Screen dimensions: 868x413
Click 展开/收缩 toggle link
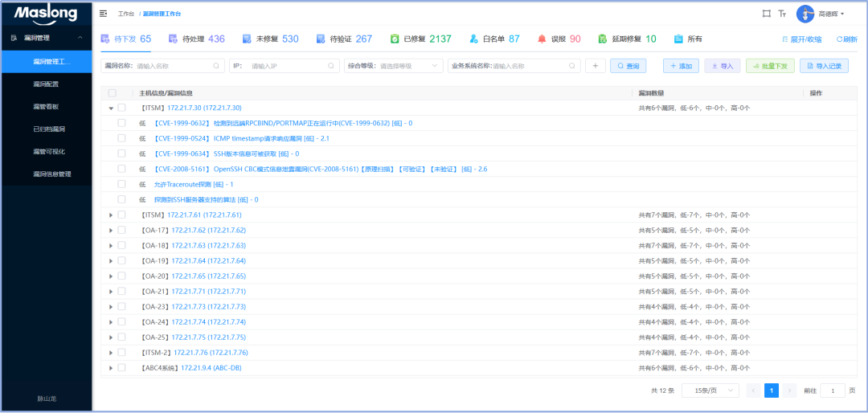[x=801, y=39]
